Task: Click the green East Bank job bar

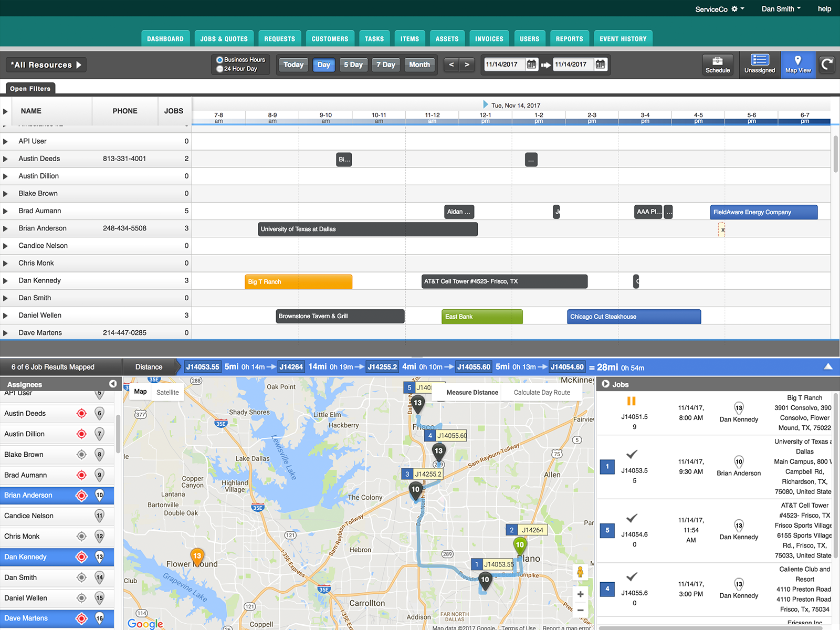Action: coord(482,317)
